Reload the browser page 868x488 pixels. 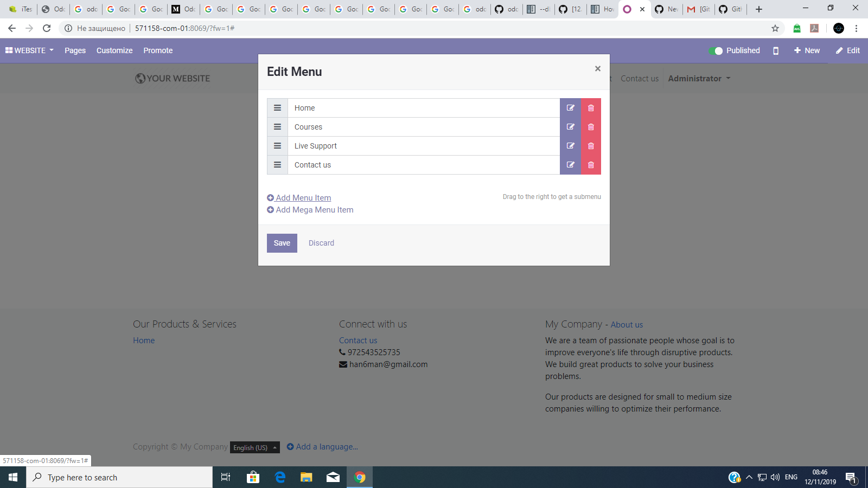pos(47,28)
